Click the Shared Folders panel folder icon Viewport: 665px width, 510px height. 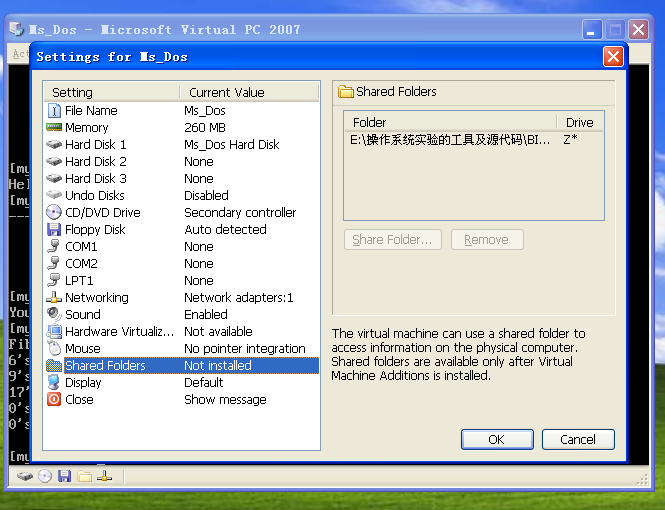(x=346, y=92)
